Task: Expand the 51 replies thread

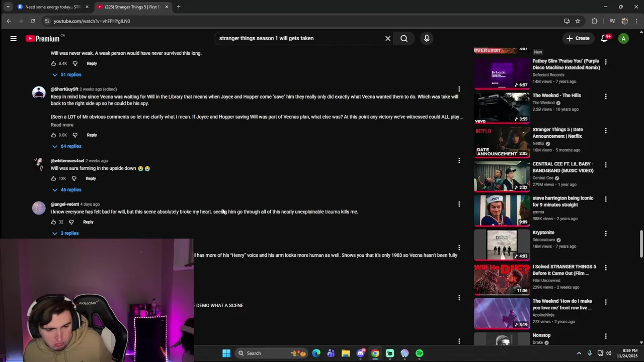Action: [66, 74]
